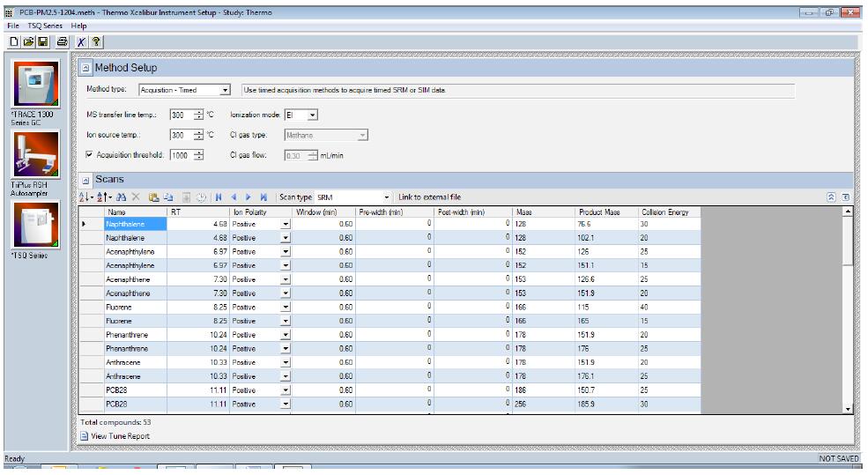Open the File menu

(13, 26)
